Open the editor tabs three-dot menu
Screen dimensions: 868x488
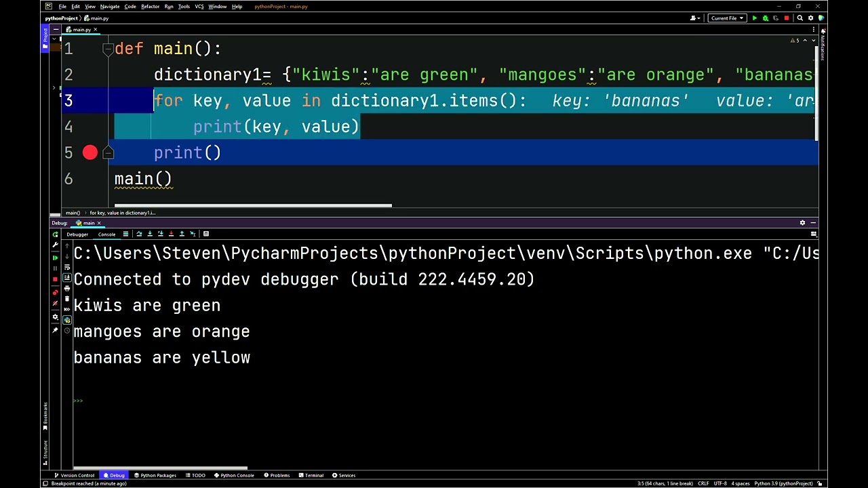click(813, 30)
